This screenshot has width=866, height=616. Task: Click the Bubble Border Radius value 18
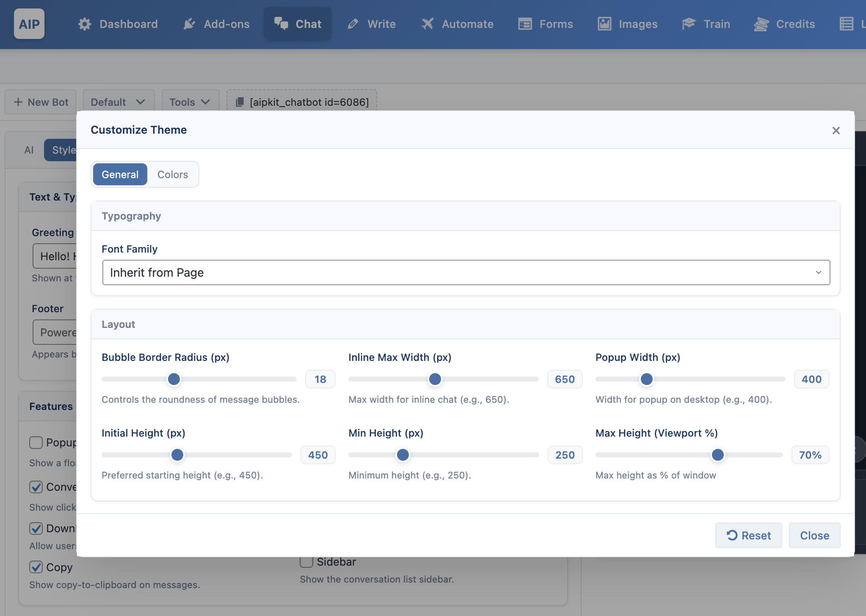320,379
